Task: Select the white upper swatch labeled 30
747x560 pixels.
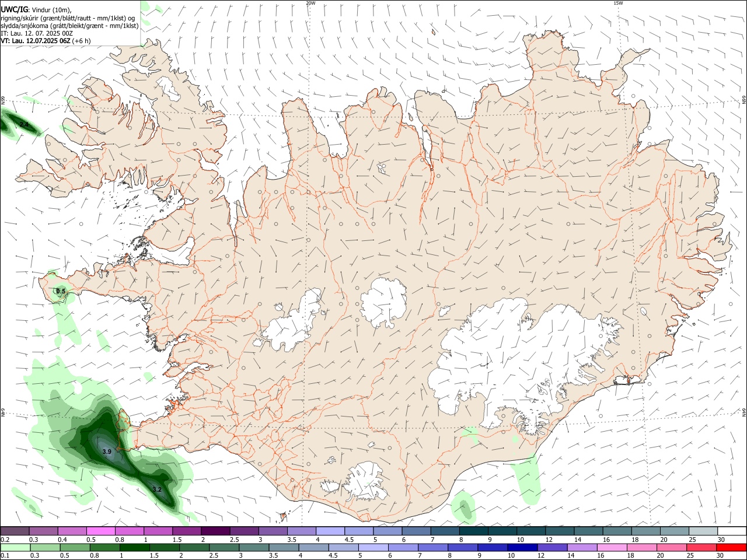Action: click(732, 531)
